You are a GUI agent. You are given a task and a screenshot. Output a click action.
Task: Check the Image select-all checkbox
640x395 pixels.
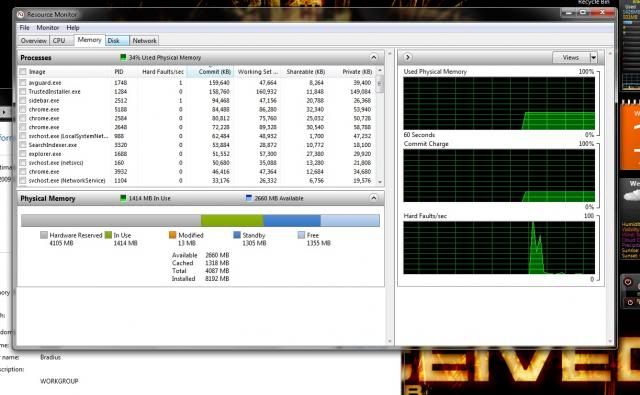[x=23, y=71]
